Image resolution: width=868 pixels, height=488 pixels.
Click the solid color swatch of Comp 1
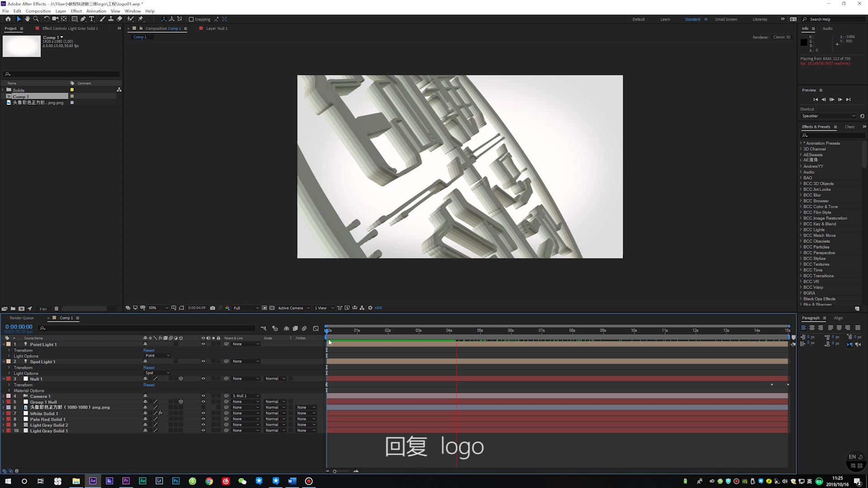click(72, 96)
